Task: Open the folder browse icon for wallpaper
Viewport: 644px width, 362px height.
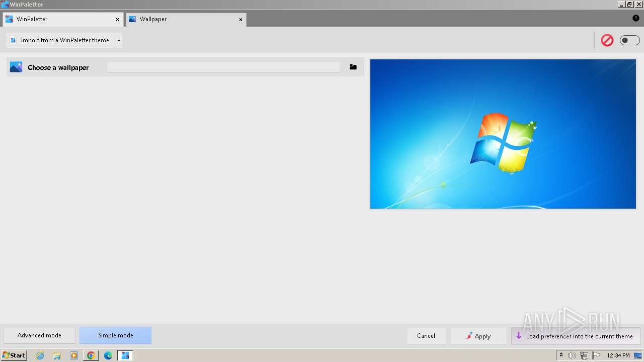Action: coord(353,67)
